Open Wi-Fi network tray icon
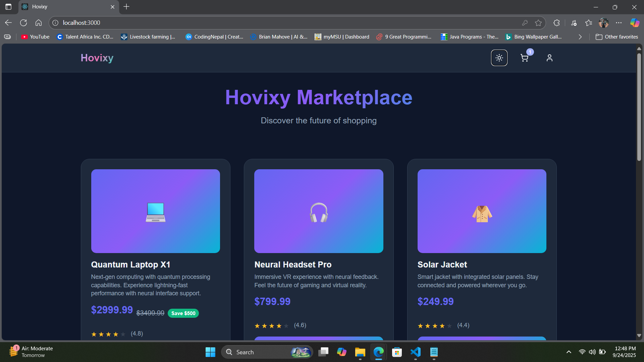644x362 pixels. pyautogui.click(x=582, y=352)
